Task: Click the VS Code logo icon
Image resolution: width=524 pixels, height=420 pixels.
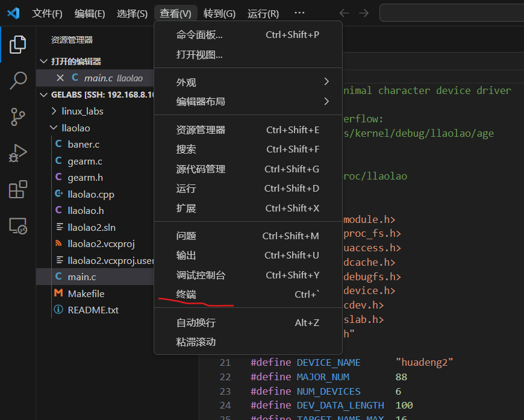Action: point(13,13)
